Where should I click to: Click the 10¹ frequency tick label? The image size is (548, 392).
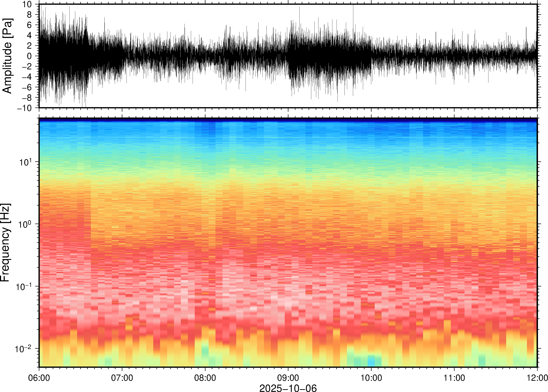[x=25, y=162]
